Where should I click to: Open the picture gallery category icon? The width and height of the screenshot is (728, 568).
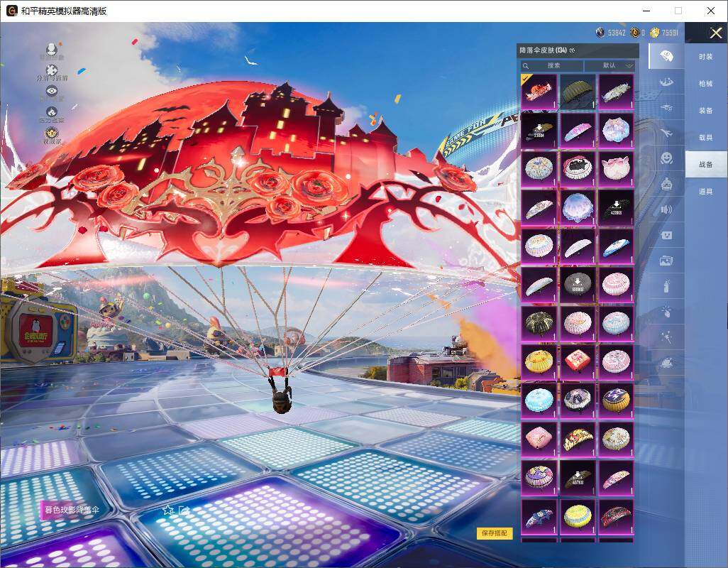[x=666, y=261]
